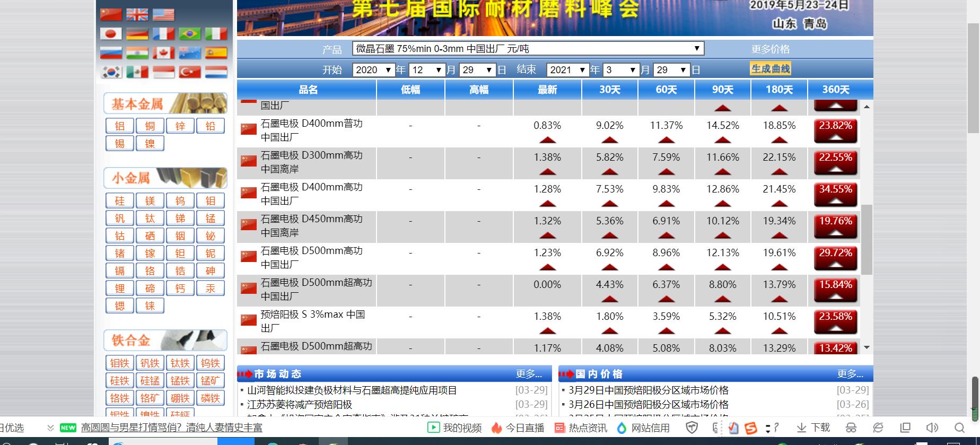Screen dimensions: 980x445
Task: Select the Spain flag icon
Action: [216, 53]
